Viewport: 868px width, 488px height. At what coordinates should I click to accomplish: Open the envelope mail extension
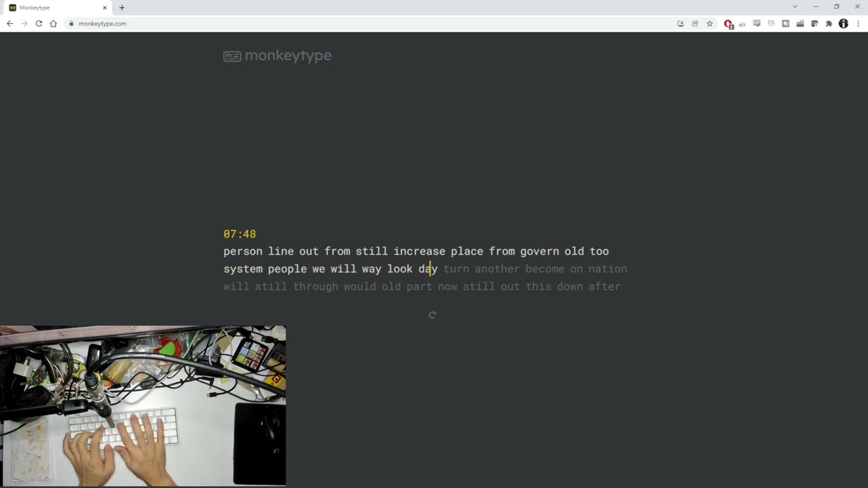point(771,24)
